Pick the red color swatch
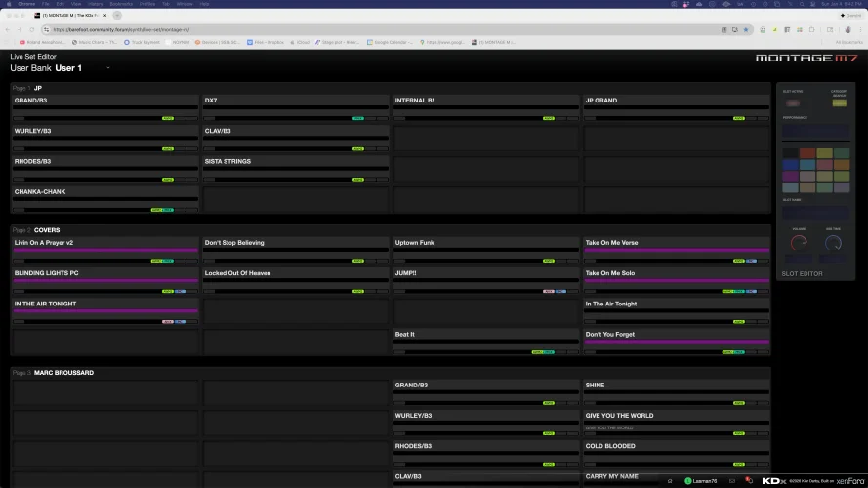This screenshot has height=488, width=868. [x=807, y=153]
